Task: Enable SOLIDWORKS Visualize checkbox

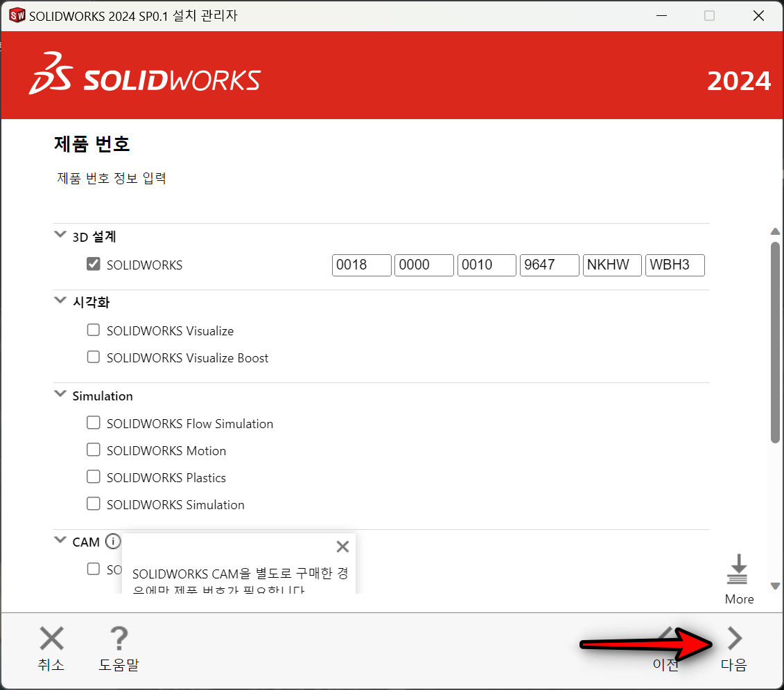Action: pyautogui.click(x=94, y=330)
